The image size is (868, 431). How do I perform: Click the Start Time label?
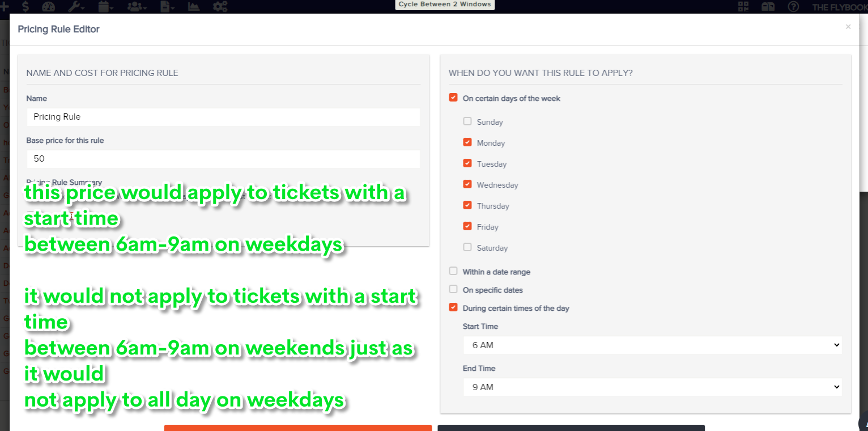[x=480, y=327]
